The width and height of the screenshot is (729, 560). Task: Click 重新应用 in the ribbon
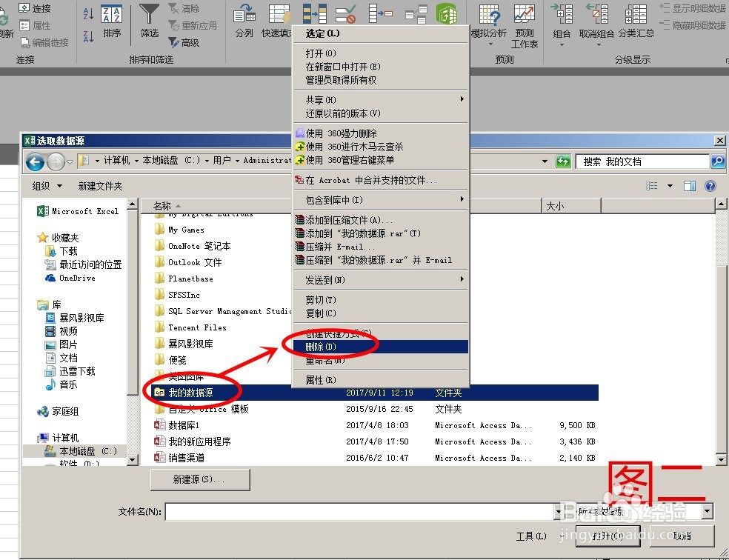tap(193, 26)
